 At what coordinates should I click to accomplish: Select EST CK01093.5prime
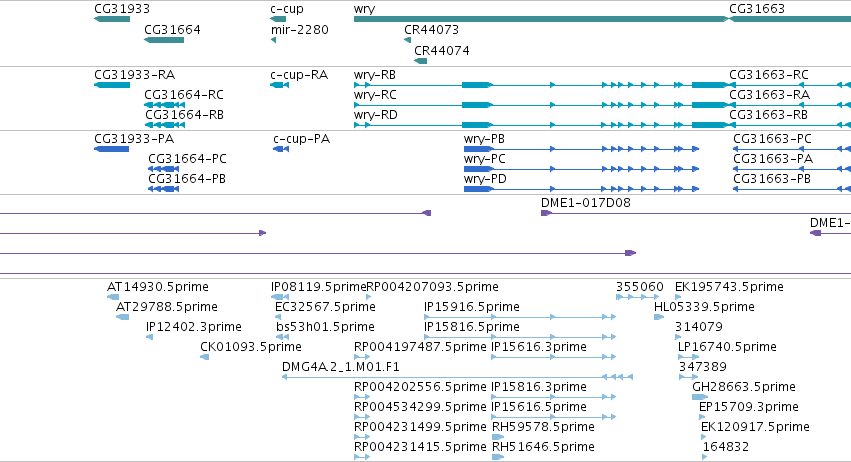pyautogui.click(x=251, y=347)
